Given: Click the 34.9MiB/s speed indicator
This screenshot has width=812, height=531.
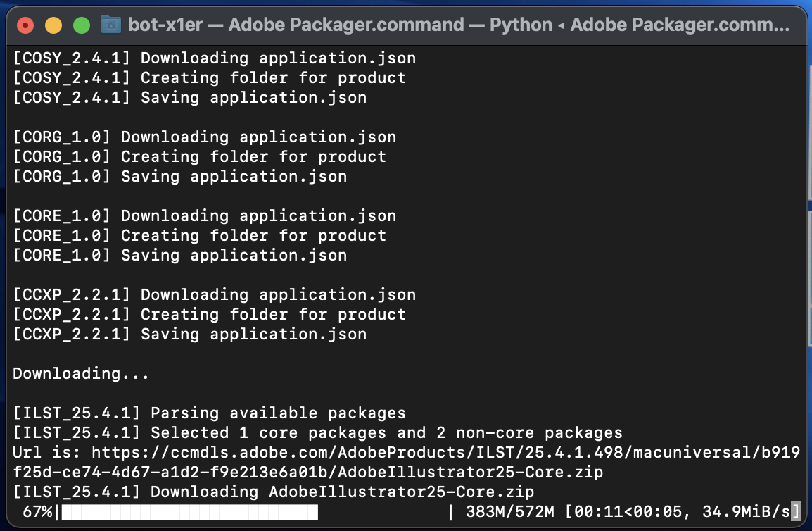Looking at the screenshot, I should 746,511.
